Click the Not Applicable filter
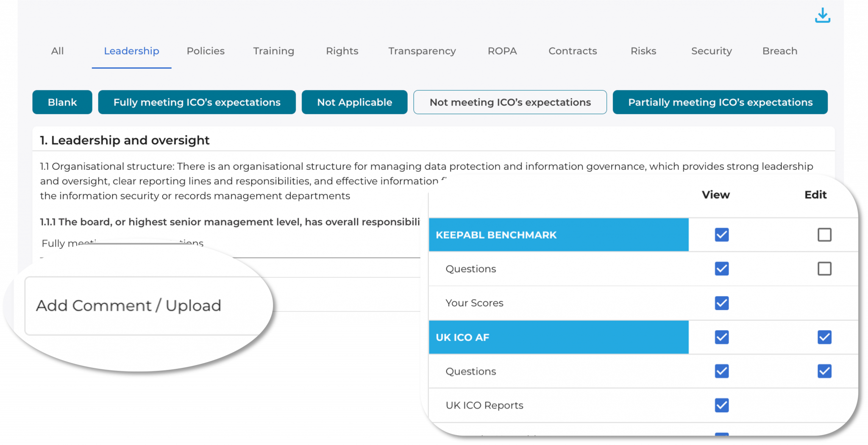The image size is (868, 445). point(354,102)
